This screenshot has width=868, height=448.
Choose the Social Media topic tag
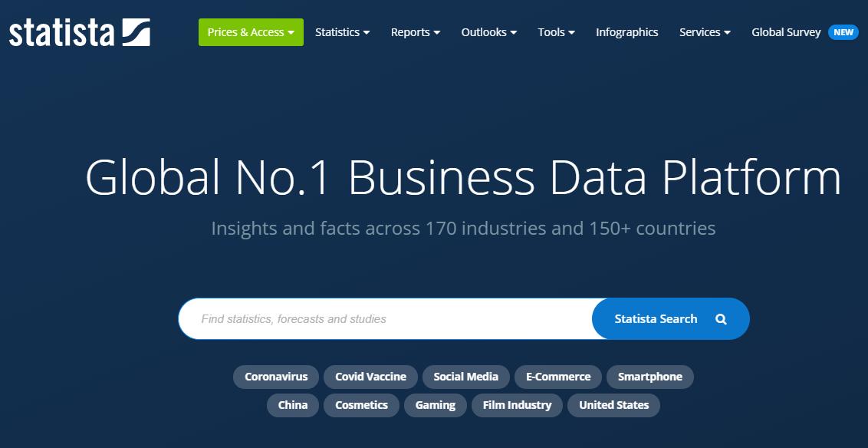tap(465, 377)
